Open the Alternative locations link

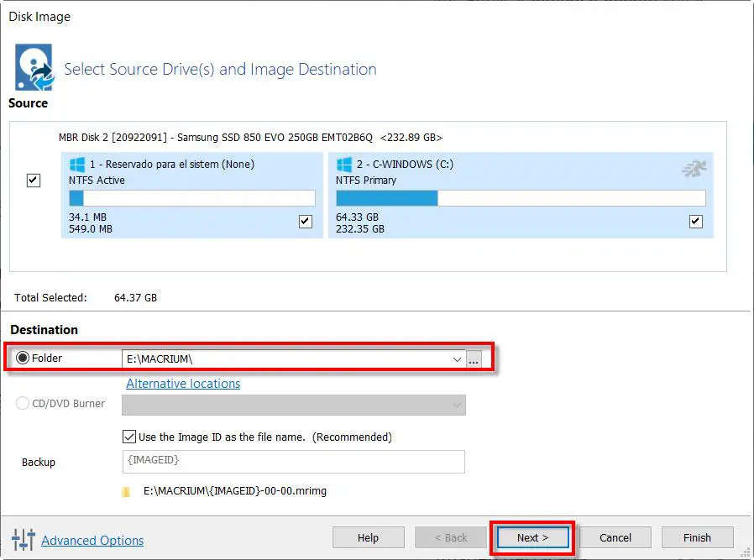pyautogui.click(x=183, y=384)
